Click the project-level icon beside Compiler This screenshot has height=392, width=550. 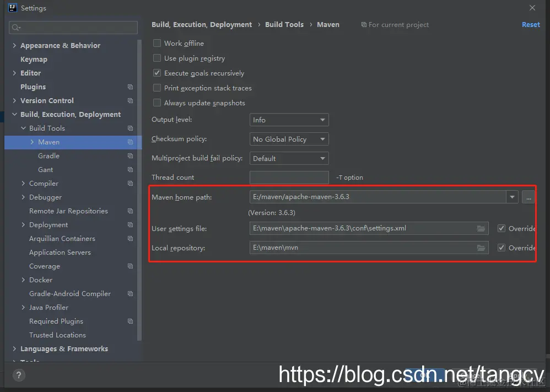pyautogui.click(x=130, y=183)
